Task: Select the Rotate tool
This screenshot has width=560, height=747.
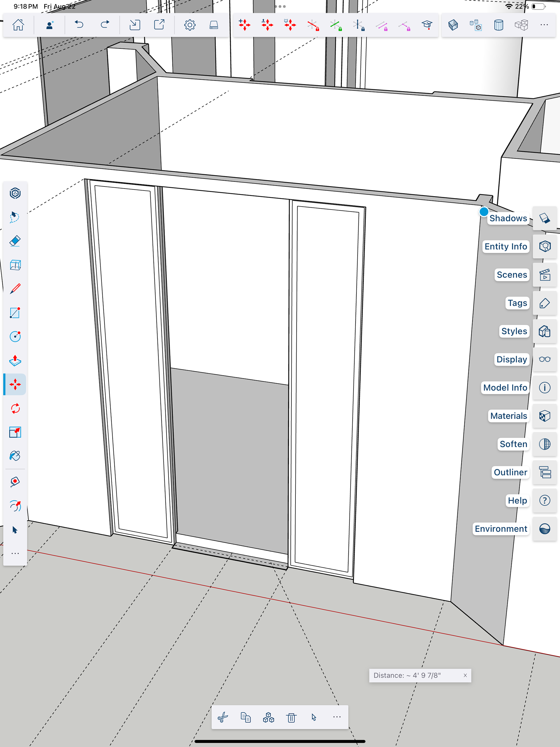Action: [x=15, y=409]
